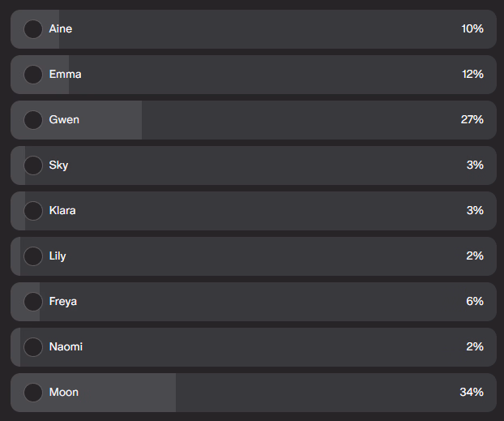Click the "Klara" name label

[x=63, y=211]
